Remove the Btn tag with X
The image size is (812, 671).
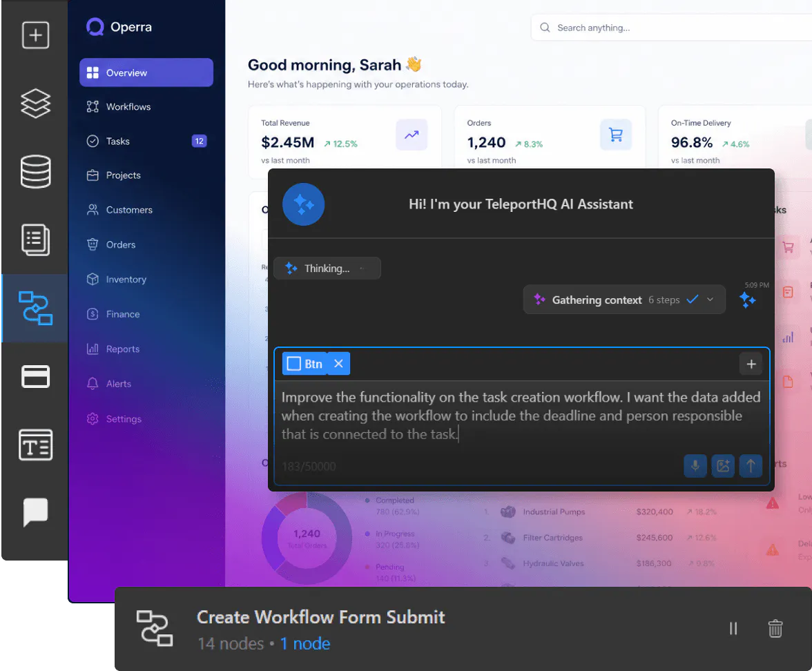click(338, 363)
